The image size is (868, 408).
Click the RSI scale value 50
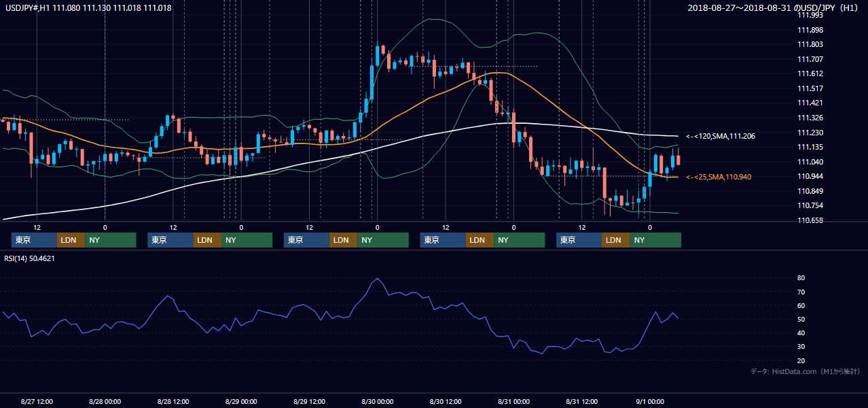[801, 319]
